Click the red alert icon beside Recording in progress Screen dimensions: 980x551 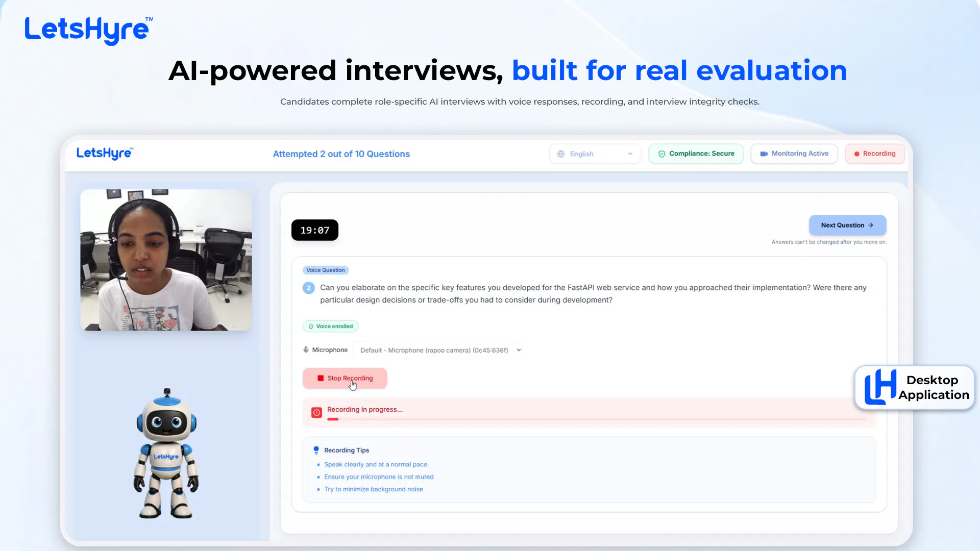(316, 412)
